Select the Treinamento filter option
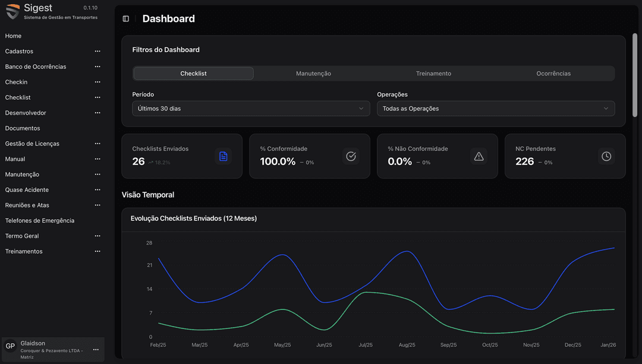This screenshot has width=642, height=364. [433, 73]
